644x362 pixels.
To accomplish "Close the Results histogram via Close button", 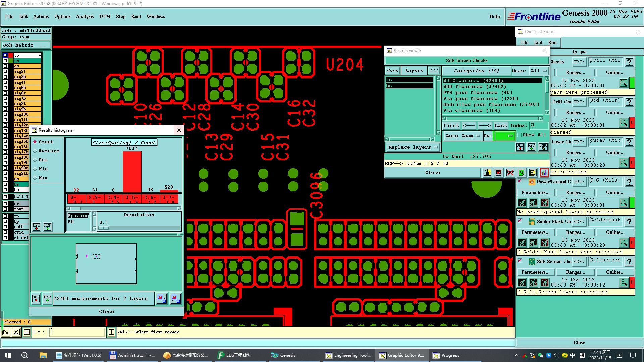I will pos(106,312).
